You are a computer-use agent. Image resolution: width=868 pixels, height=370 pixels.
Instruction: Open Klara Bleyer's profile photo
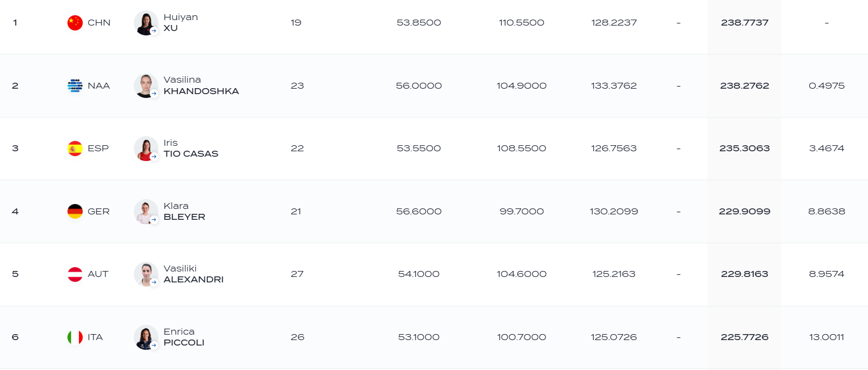pos(146,211)
